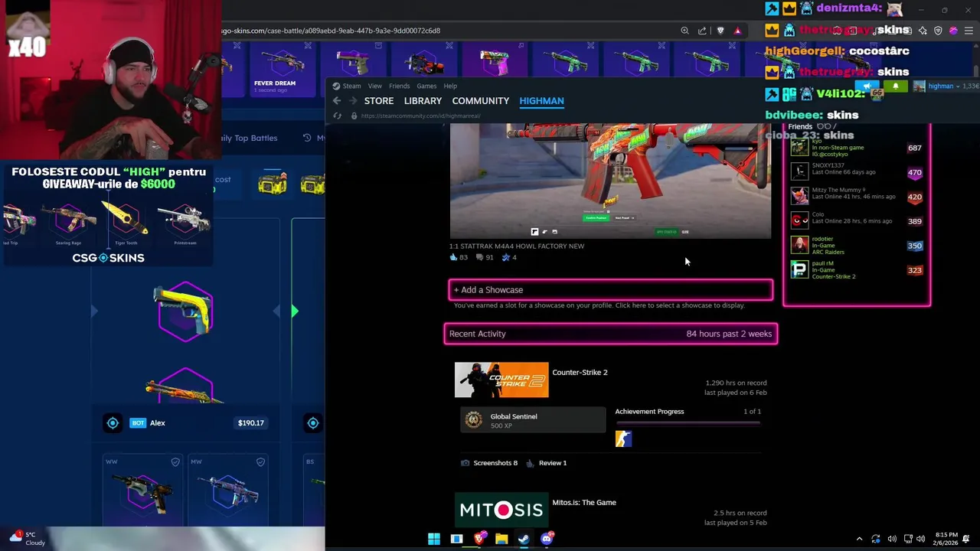Open the View menu in Steam
This screenshot has width=980, height=551.
(x=374, y=86)
